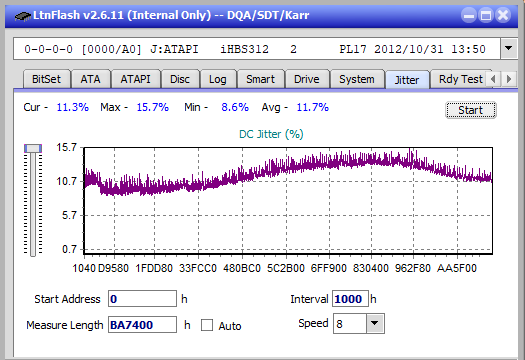Click the x-axis label 962F80
This screenshot has width=525, height=360.
413,268
